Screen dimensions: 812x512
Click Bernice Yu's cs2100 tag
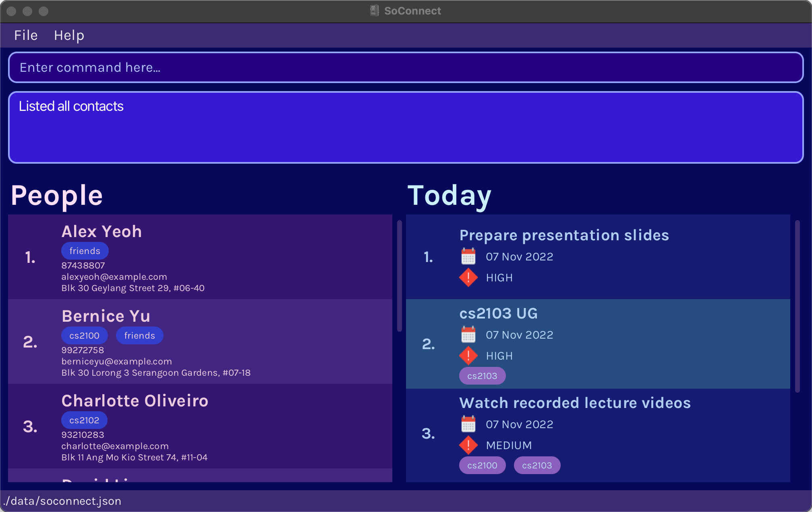pos(84,335)
